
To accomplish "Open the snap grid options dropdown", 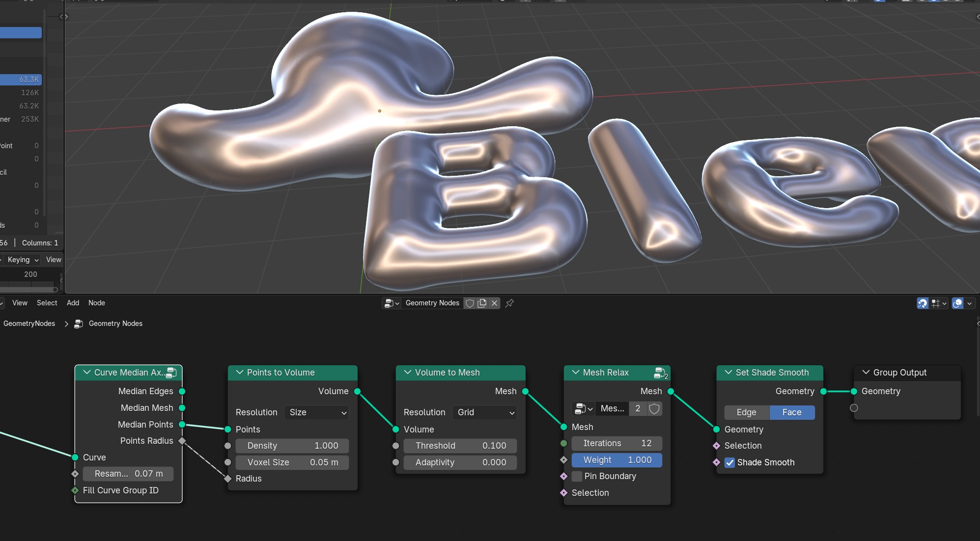I will pyautogui.click(x=939, y=303).
